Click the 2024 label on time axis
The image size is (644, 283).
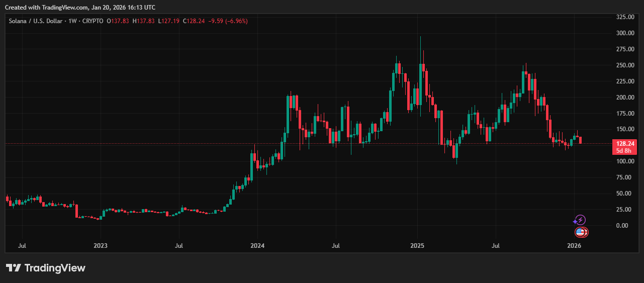coord(257,246)
